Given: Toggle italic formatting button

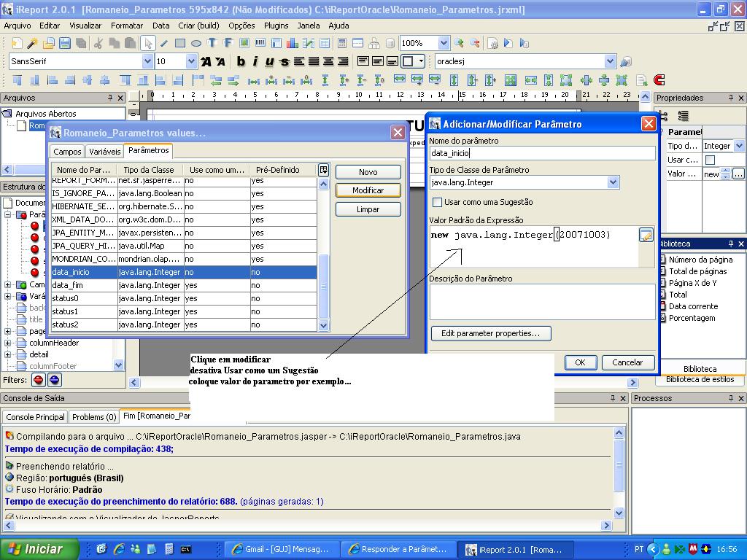Looking at the screenshot, I should point(255,61).
